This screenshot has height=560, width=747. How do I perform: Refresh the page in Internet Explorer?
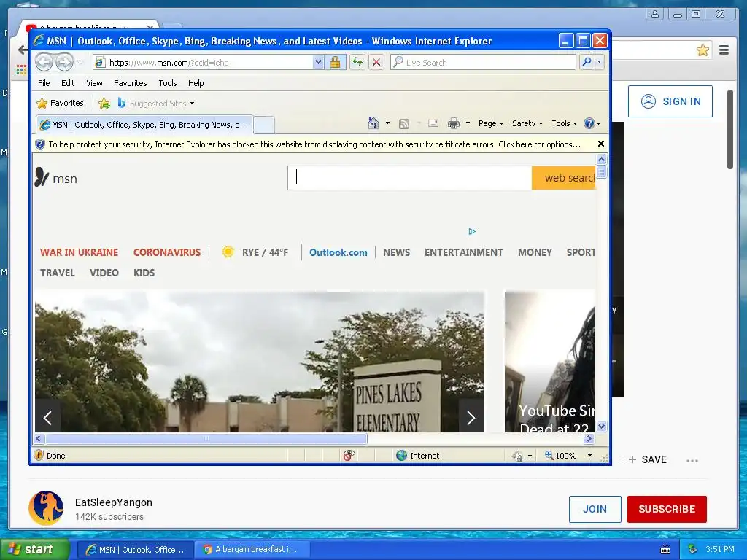coord(357,63)
